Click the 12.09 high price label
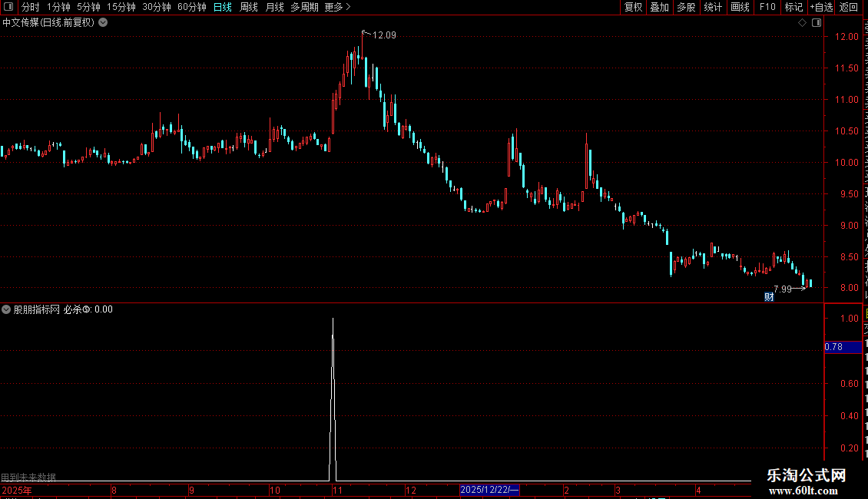868x499 pixels. coord(384,35)
